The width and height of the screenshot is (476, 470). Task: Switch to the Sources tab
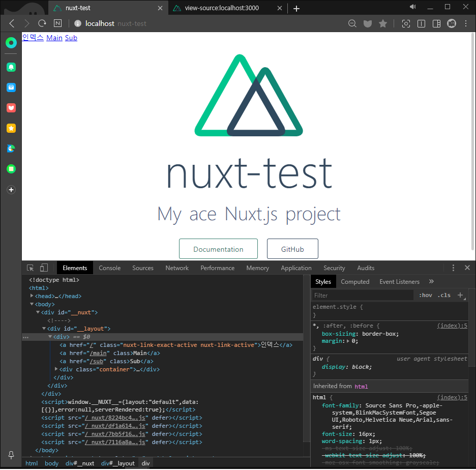[143, 268]
